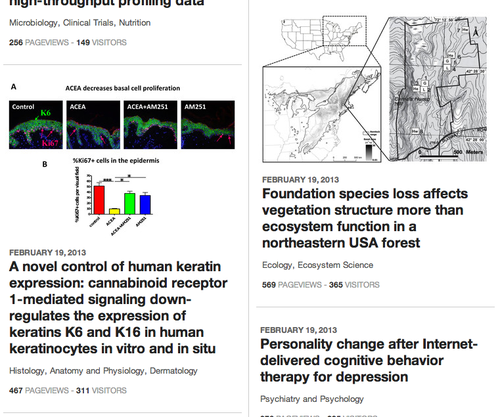This screenshot has width=500, height=417.
Task: Select the Histology subject tag
Action: (x=27, y=371)
